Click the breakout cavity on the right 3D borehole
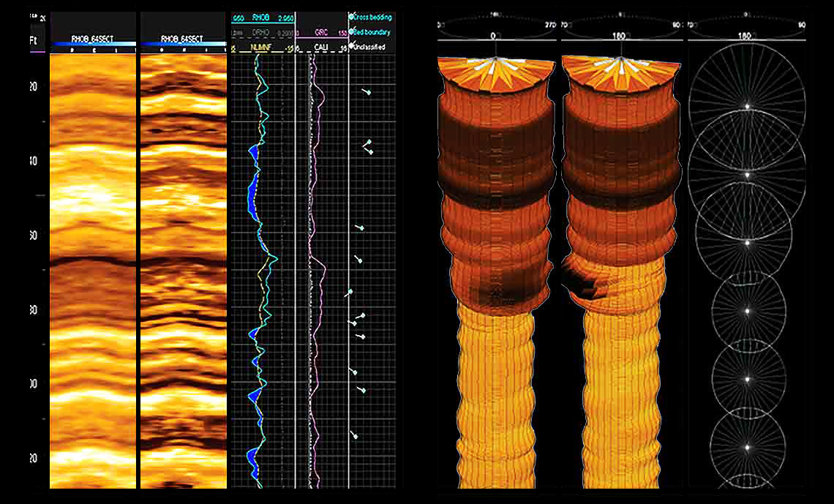Viewport: 834px width, 504px height. pyautogui.click(x=583, y=282)
